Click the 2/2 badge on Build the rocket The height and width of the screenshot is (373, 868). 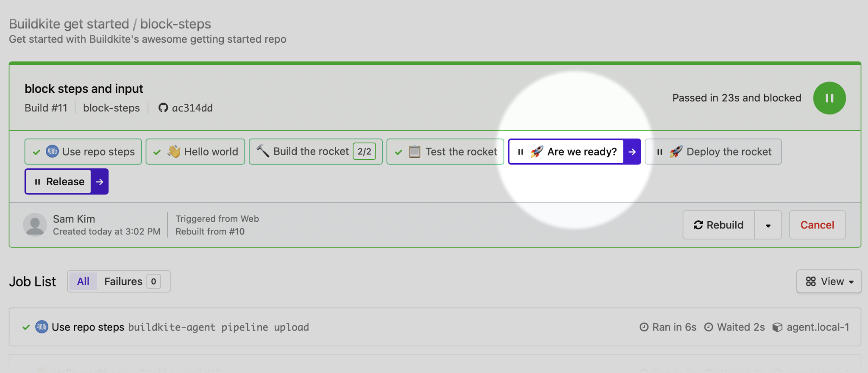(x=364, y=151)
